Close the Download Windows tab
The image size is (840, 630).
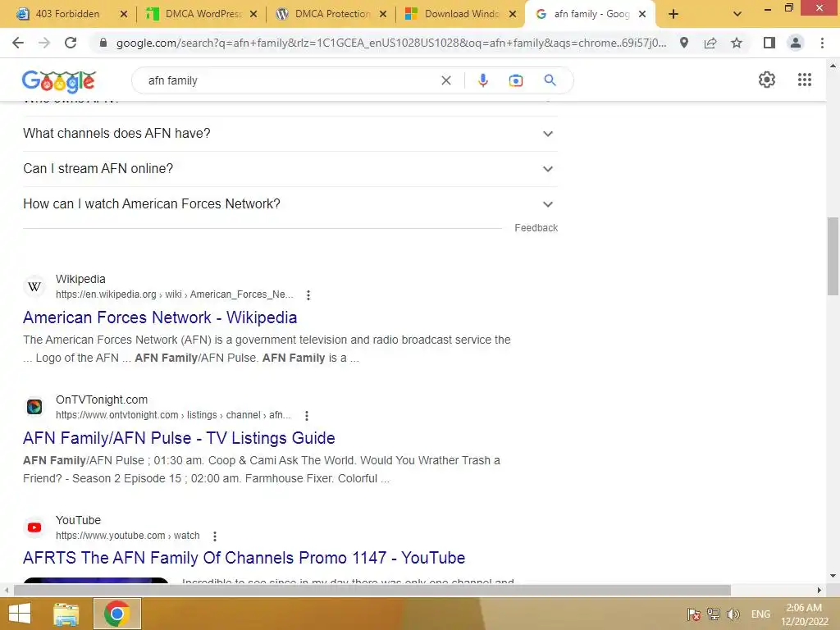pyautogui.click(x=513, y=15)
